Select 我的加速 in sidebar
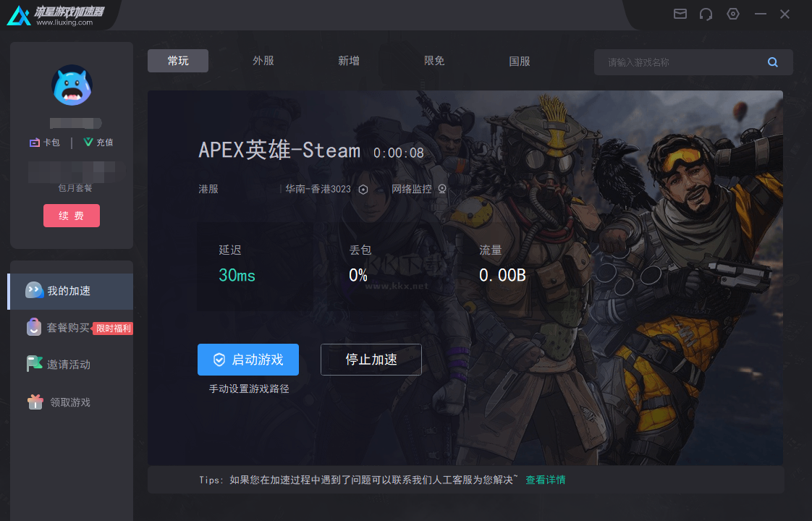This screenshot has height=521, width=812. 71,291
